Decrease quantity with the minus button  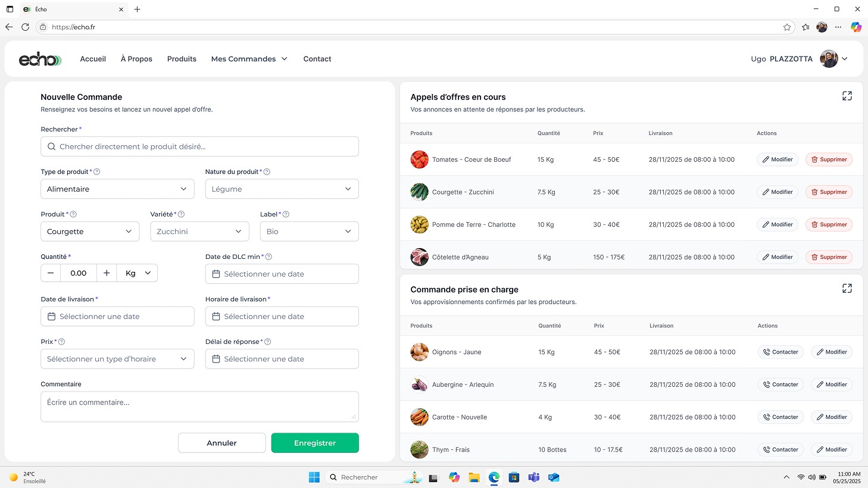point(51,273)
